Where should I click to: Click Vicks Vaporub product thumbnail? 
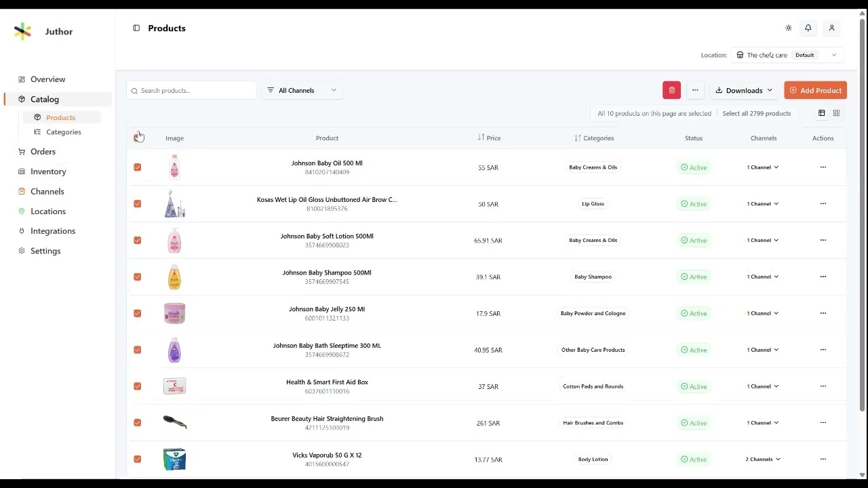tap(175, 460)
